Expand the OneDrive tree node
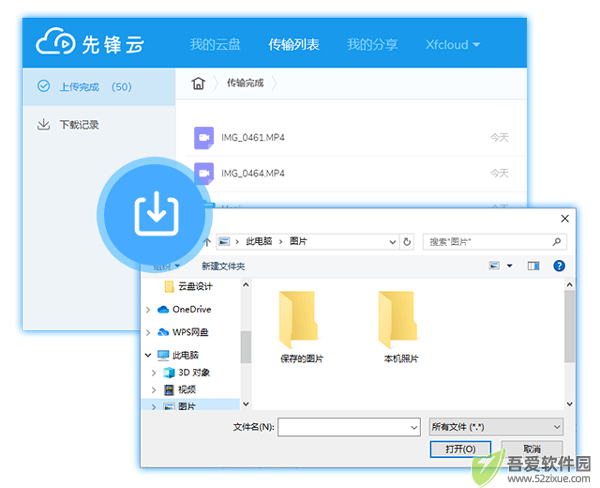Image resolution: width=600 pixels, height=488 pixels. pyautogui.click(x=148, y=310)
